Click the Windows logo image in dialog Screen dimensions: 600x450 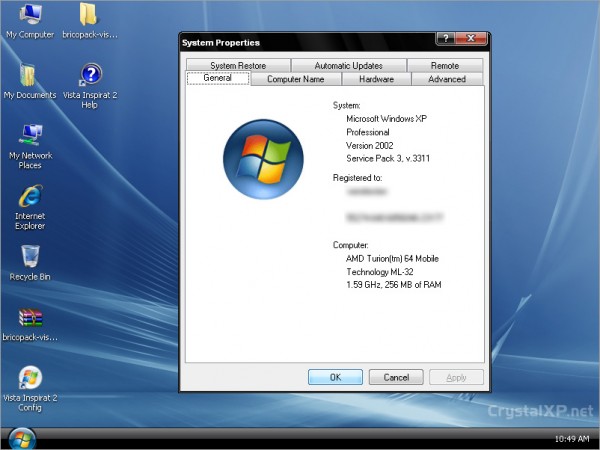[x=263, y=159]
